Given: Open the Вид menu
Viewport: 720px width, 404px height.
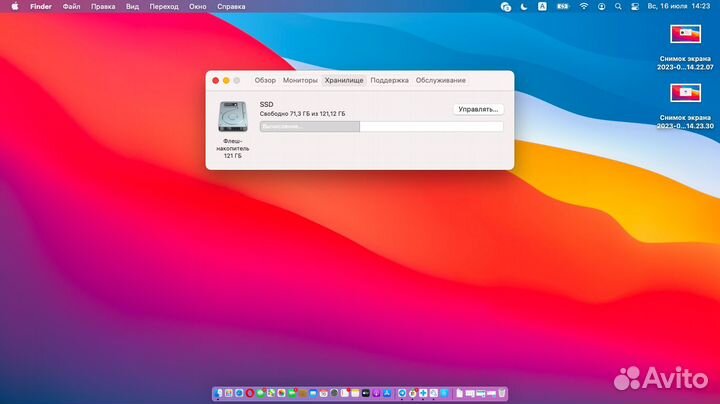Looking at the screenshot, I should 132,6.
